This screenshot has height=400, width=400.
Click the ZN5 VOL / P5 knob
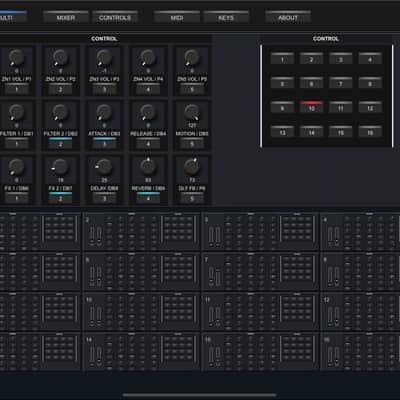click(x=192, y=57)
